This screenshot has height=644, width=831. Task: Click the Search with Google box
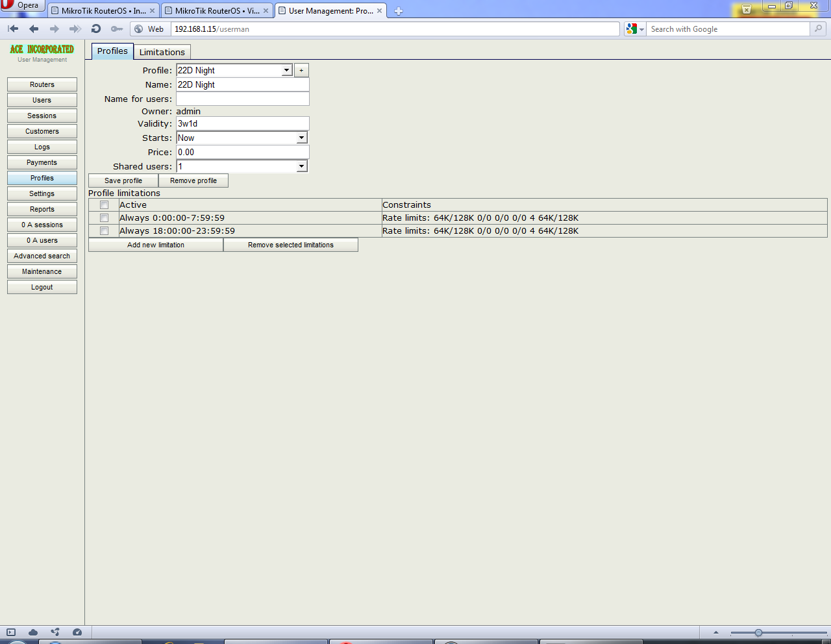[x=728, y=29]
